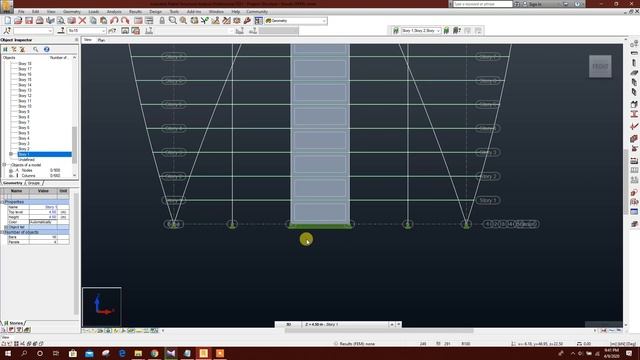
Task: Click the green building icon right of story combo
Action: point(447,31)
